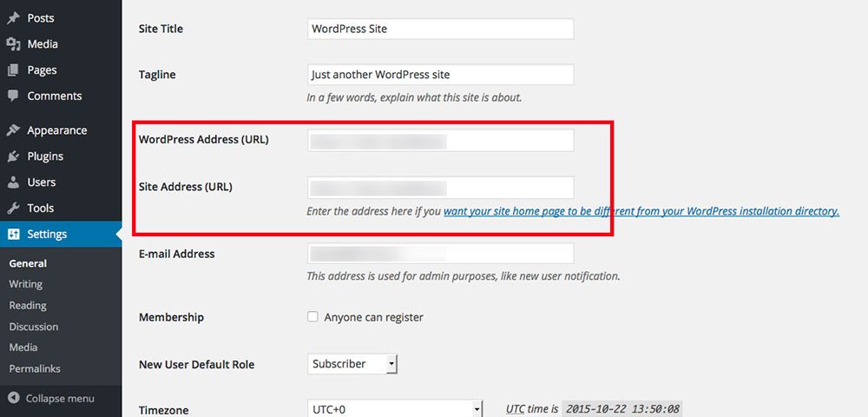The width and height of the screenshot is (868, 417).
Task: Open Discussion settings submenu
Action: (33, 327)
